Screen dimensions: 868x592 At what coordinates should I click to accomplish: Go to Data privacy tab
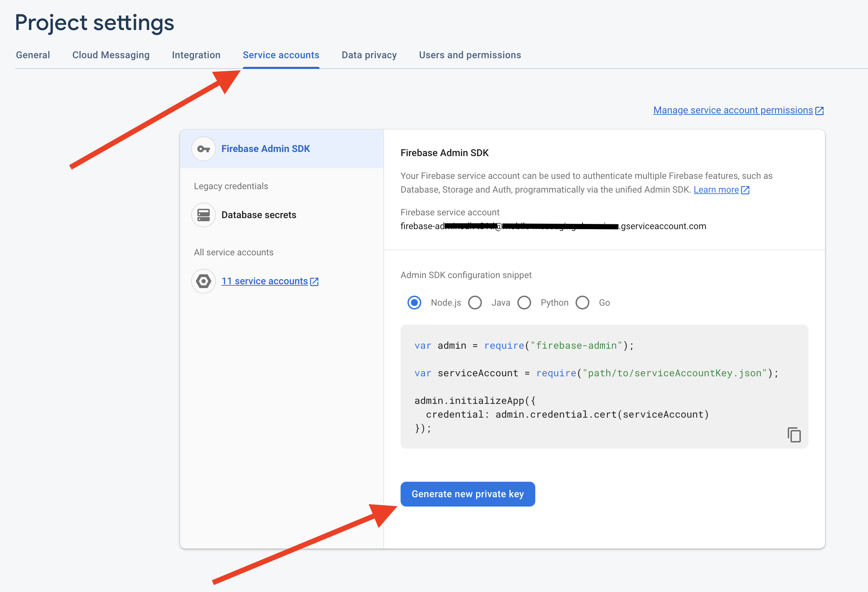click(369, 55)
